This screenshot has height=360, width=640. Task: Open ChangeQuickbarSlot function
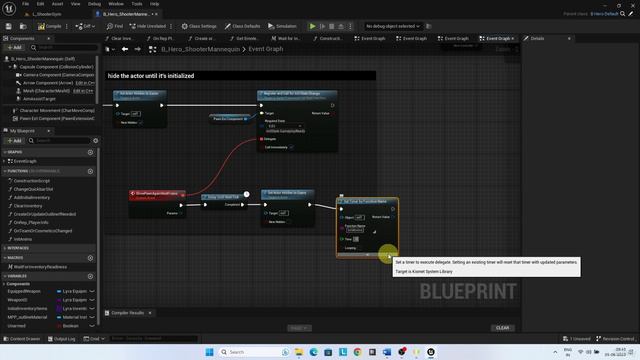(x=33, y=189)
